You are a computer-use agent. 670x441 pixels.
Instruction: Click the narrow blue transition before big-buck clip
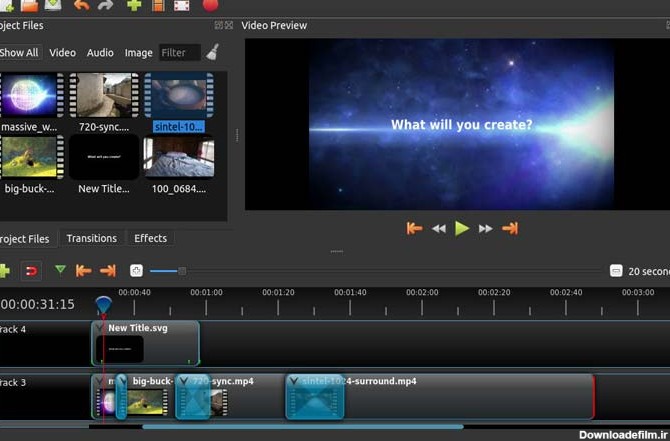pyautogui.click(x=121, y=397)
